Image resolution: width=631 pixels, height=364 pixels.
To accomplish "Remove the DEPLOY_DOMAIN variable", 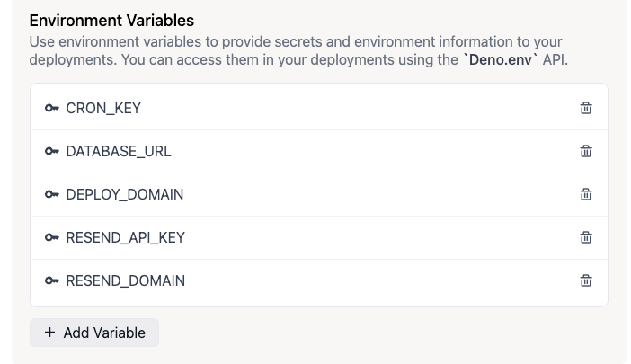I will (586, 194).
